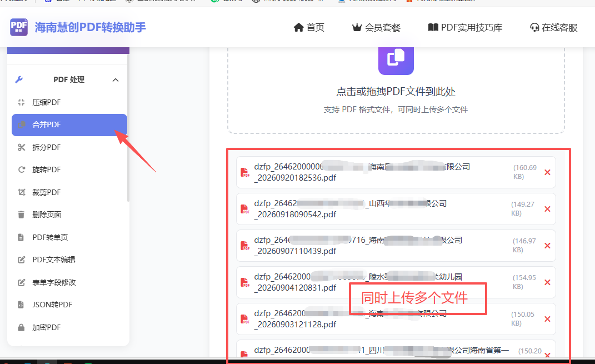Click the file icon beside JSON转PDF
Screen dimensions: 595x364
pyautogui.click(x=21, y=305)
